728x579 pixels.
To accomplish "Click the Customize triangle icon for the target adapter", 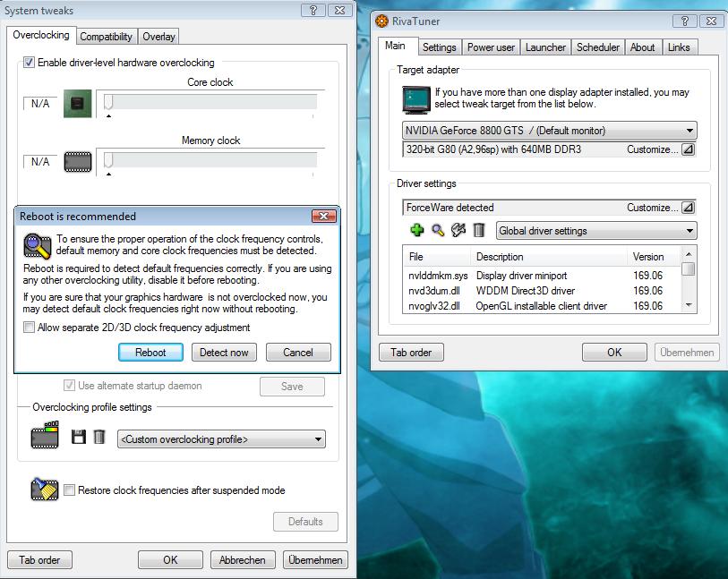I will pos(688,149).
